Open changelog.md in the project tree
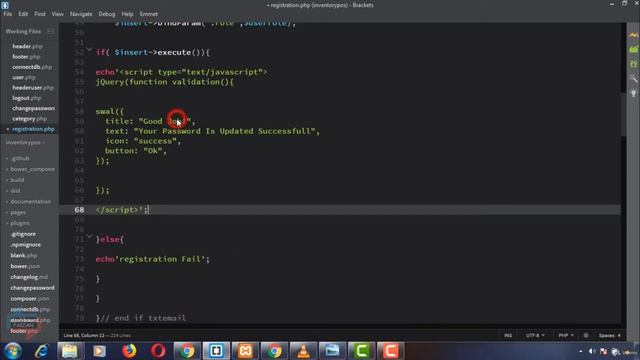The height and width of the screenshot is (360, 640). coord(29,277)
